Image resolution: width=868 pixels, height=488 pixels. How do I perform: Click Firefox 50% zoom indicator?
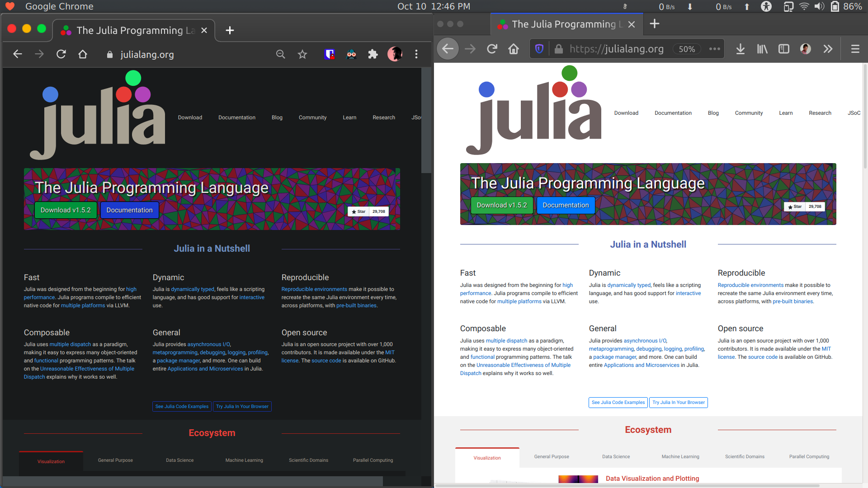[687, 49]
